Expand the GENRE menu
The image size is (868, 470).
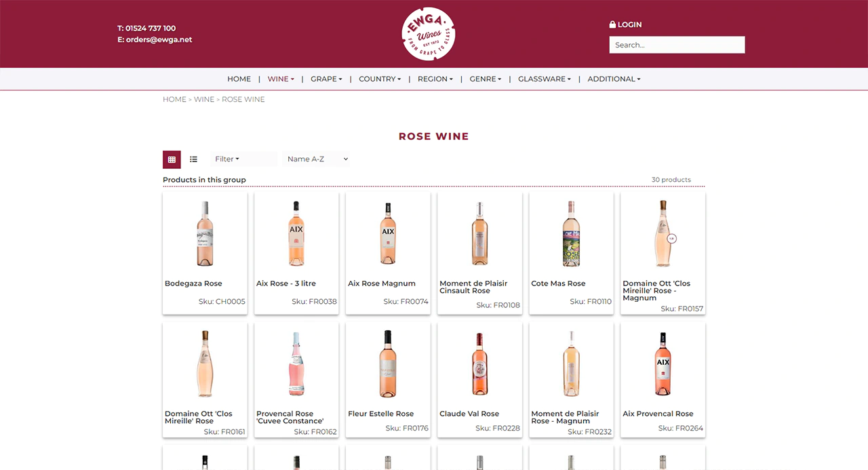coord(486,79)
